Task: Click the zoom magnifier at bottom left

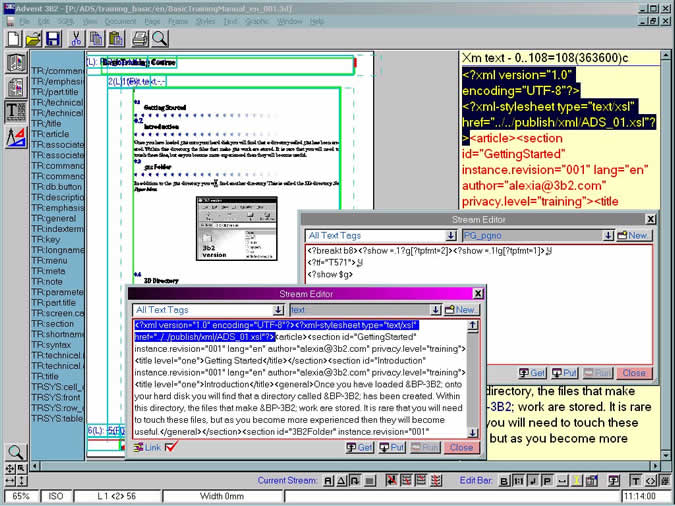Action: coord(15,452)
